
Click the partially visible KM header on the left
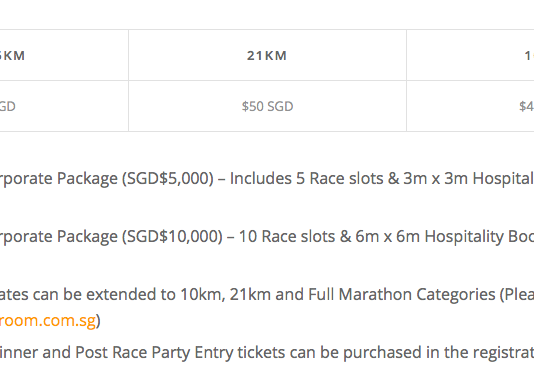(64, 55)
